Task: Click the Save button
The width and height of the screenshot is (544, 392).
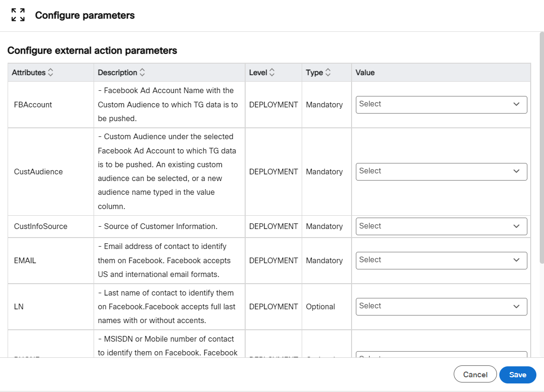Action: (517, 374)
